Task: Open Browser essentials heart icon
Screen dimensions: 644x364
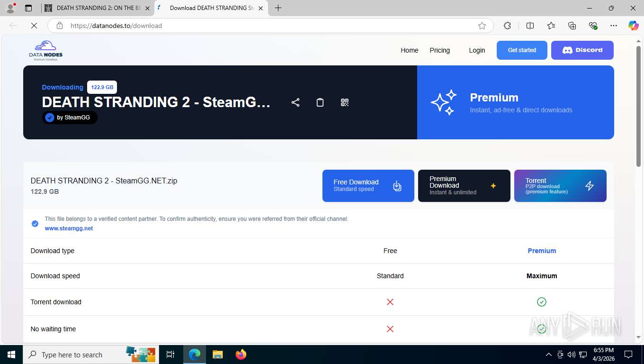Action: [593, 26]
